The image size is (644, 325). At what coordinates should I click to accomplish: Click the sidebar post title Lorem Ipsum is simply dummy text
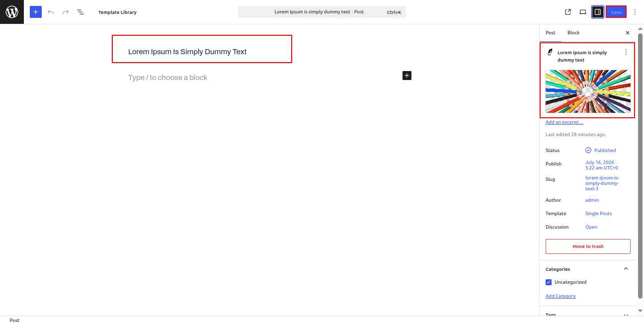pyautogui.click(x=582, y=56)
